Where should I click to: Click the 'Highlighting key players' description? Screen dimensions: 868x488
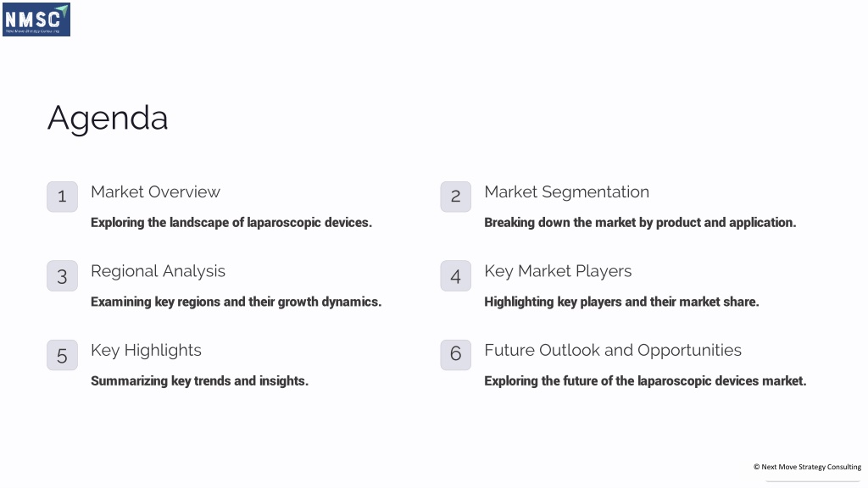point(621,302)
